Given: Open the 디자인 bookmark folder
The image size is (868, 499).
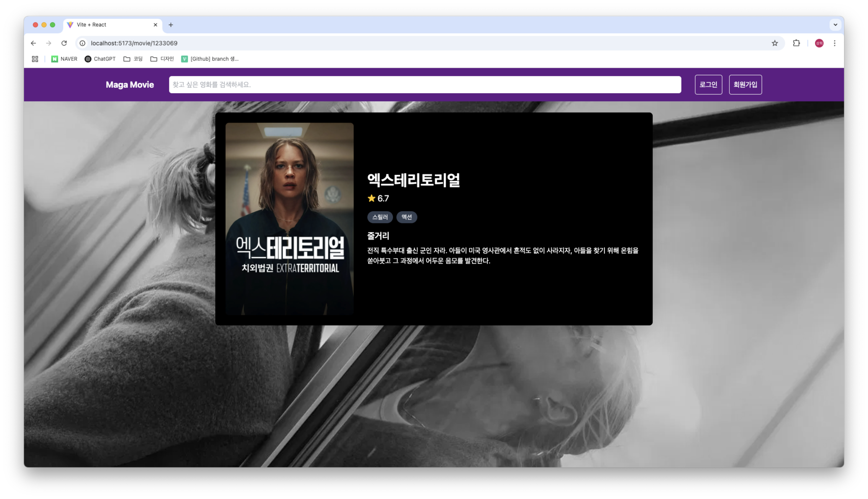Looking at the screenshot, I should pyautogui.click(x=162, y=59).
